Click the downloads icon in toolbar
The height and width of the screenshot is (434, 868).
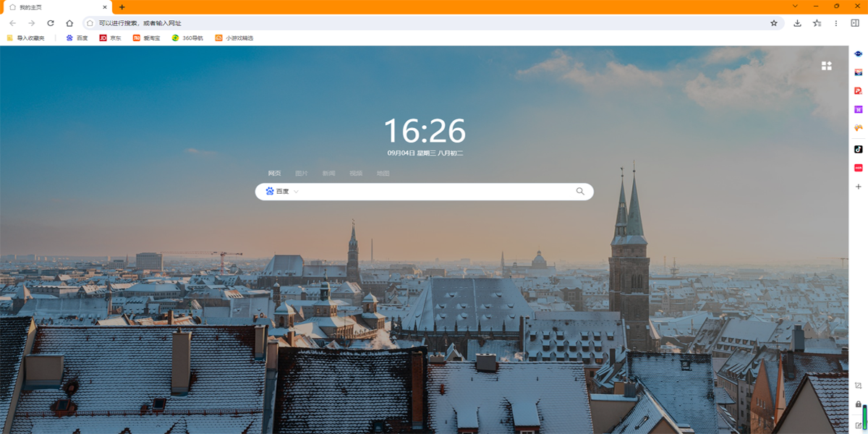pos(797,23)
